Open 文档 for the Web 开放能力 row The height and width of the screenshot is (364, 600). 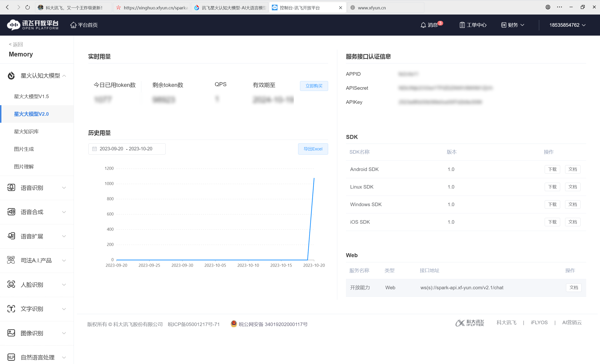point(574,288)
